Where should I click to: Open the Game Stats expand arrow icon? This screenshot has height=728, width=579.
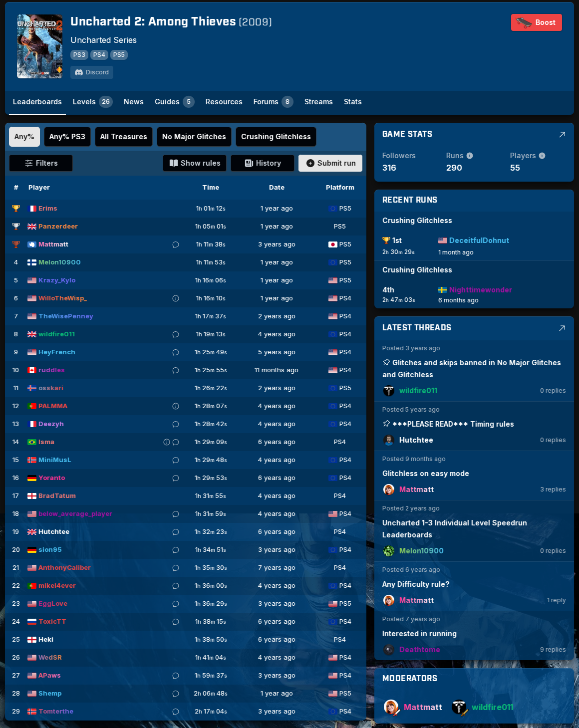click(x=562, y=134)
